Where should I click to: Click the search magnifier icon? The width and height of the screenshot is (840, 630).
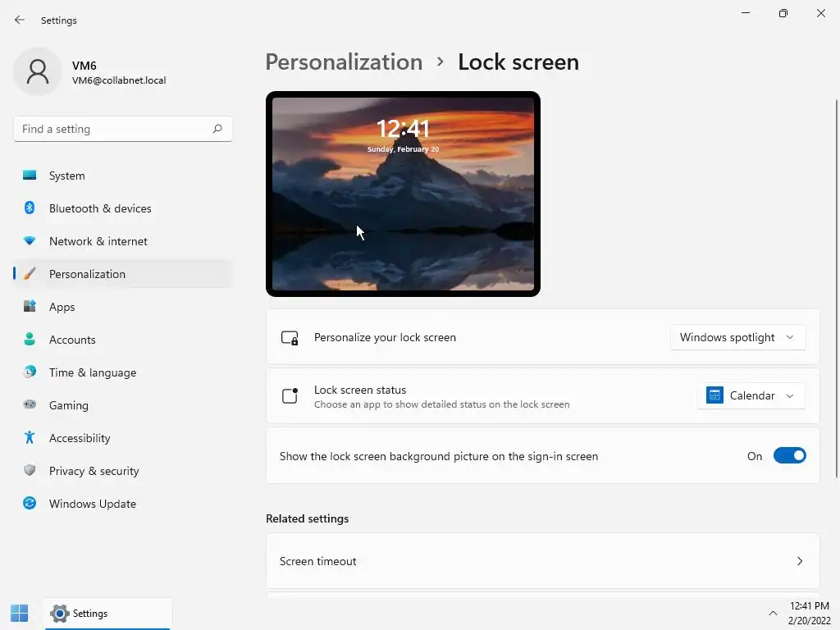(x=217, y=129)
